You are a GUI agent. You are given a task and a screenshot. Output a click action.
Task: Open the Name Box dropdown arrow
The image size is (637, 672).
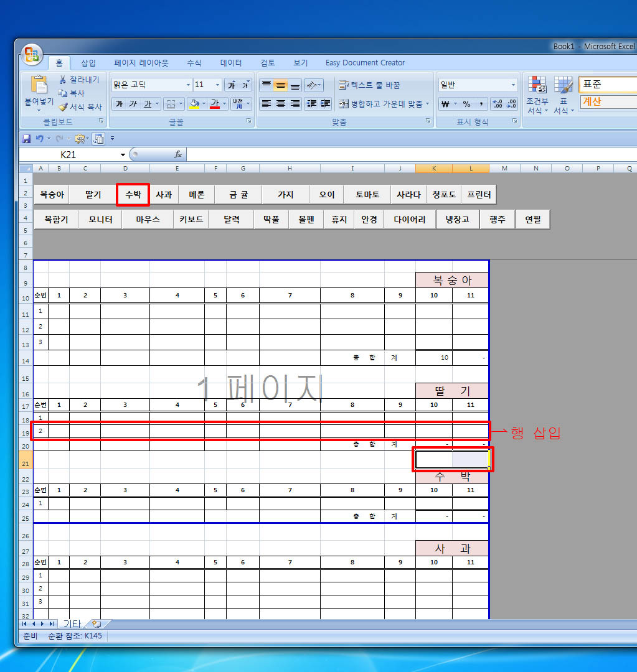point(123,155)
